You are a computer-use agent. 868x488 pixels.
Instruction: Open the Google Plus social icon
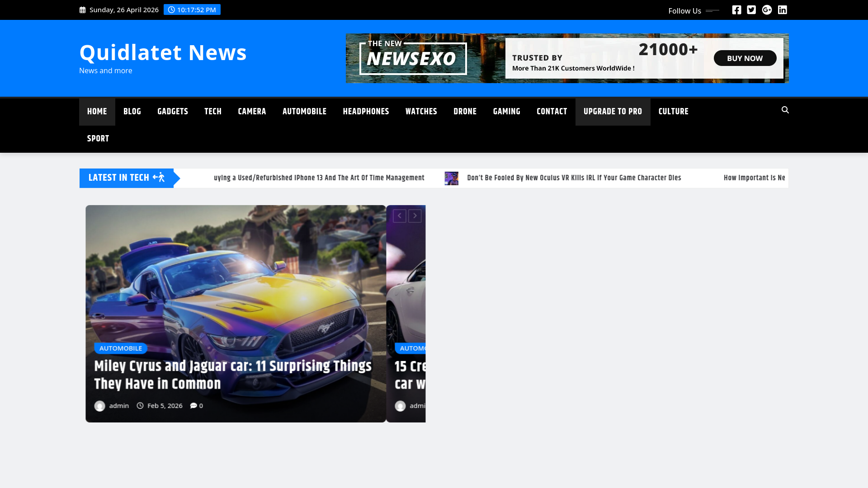[x=767, y=10]
